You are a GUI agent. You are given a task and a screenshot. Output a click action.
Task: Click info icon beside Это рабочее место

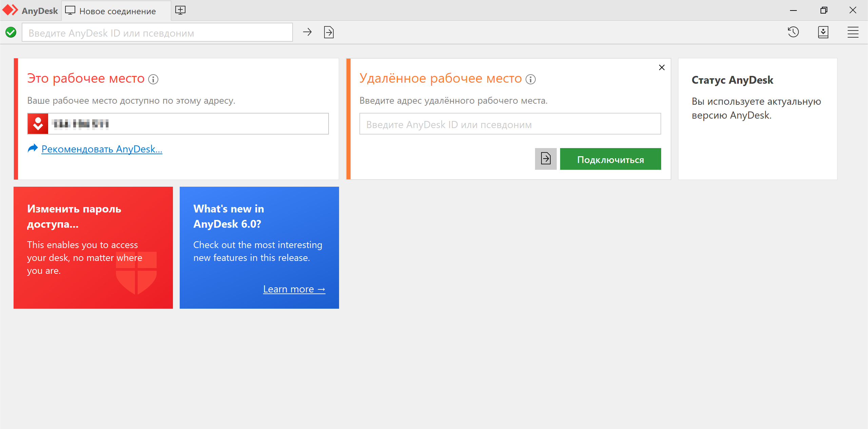click(153, 79)
